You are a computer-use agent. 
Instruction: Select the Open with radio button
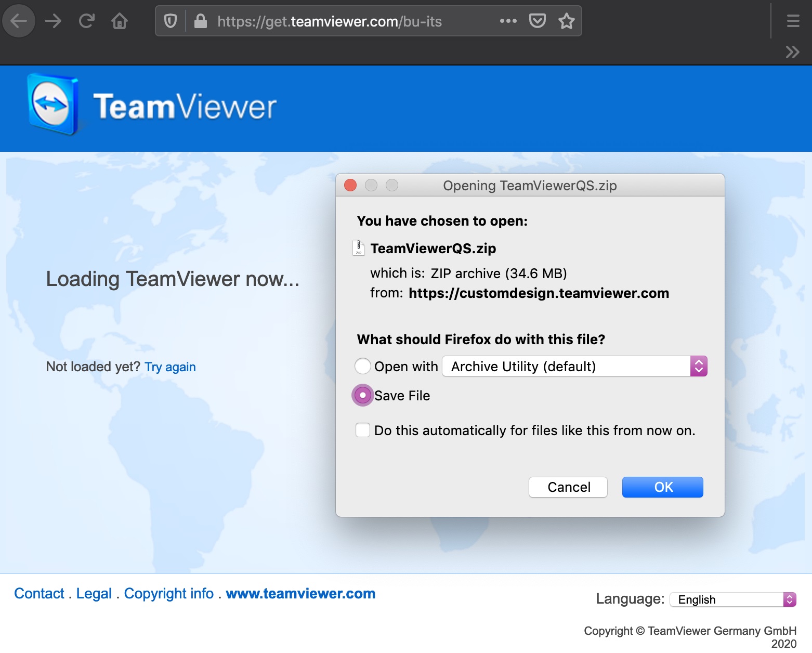pyautogui.click(x=363, y=366)
